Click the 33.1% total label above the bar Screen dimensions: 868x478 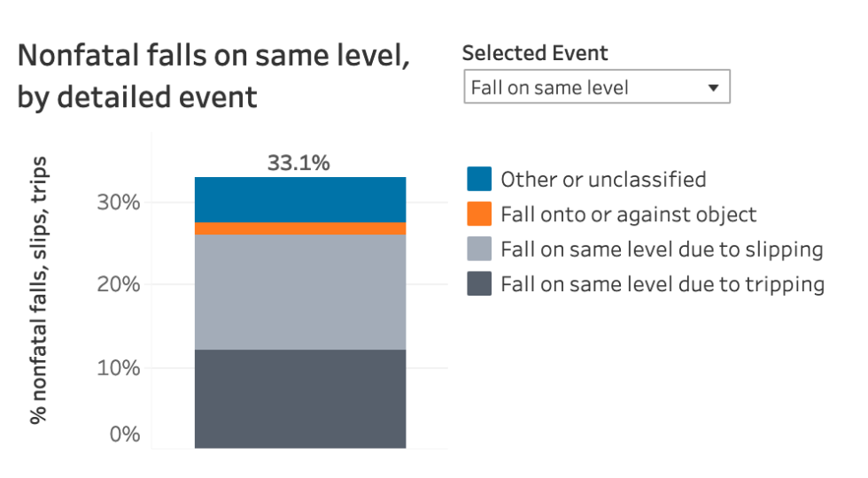(298, 163)
